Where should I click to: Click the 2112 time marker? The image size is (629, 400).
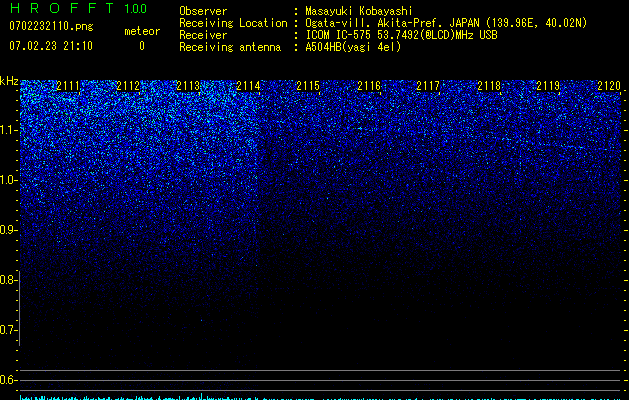(x=128, y=86)
